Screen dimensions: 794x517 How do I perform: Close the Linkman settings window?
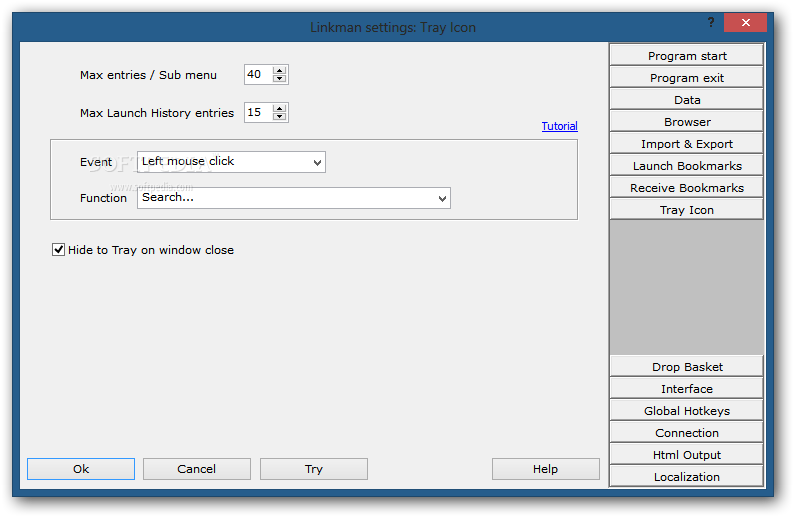pyautogui.click(x=745, y=22)
